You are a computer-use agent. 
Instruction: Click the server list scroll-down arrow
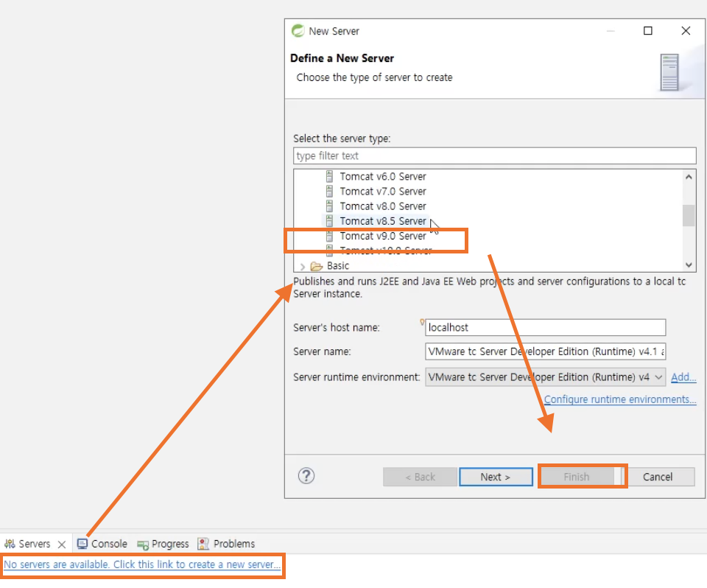(689, 265)
